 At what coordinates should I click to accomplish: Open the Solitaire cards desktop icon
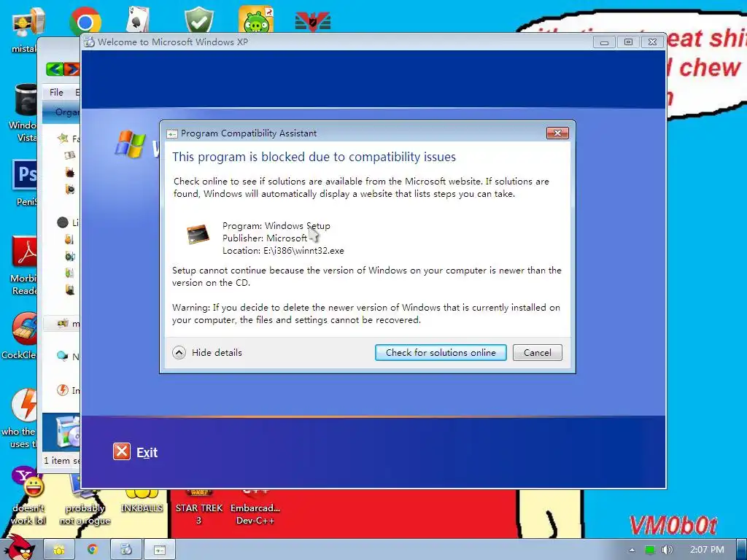(138, 19)
